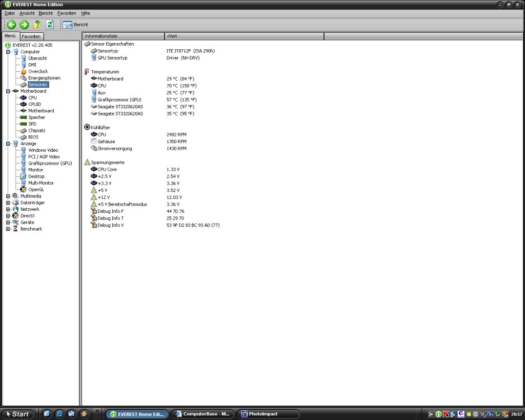Select the SPD memory icon
Image resolution: width=525 pixels, height=420 pixels.
pyautogui.click(x=24, y=124)
